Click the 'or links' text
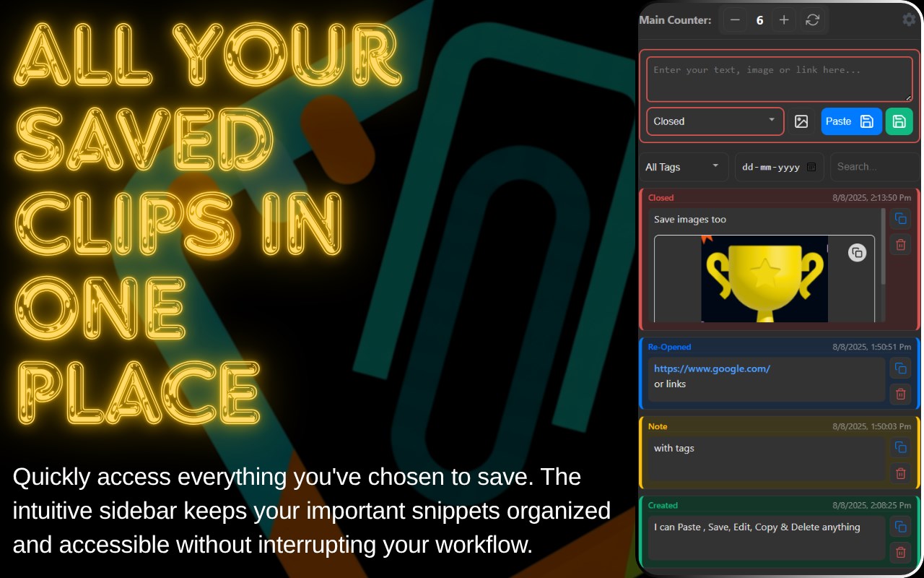924x578 pixels. click(x=670, y=384)
